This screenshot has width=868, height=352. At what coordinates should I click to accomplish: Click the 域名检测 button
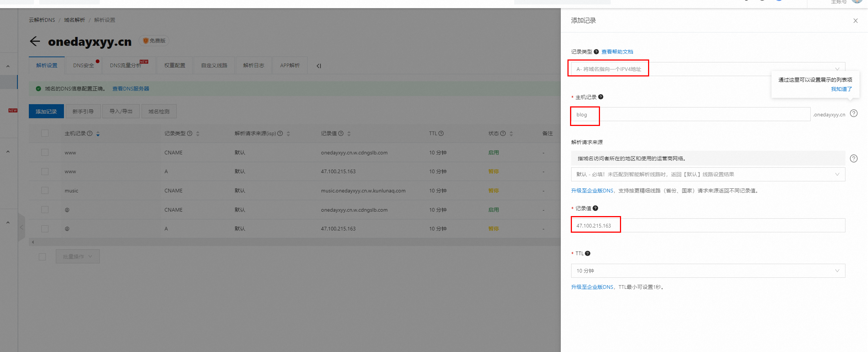[x=159, y=111]
